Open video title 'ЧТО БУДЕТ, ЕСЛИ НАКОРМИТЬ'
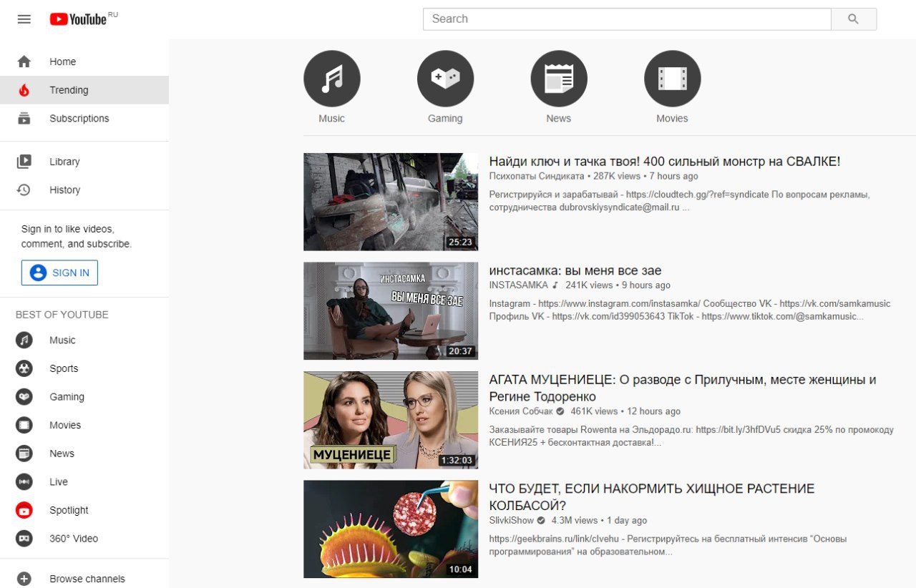This screenshot has width=916, height=588. (652, 497)
